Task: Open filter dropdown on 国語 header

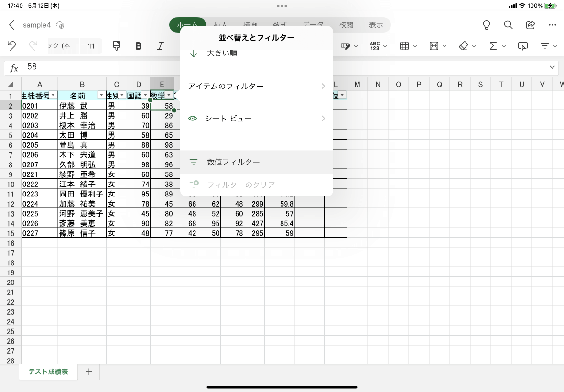Action: click(x=145, y=95)
